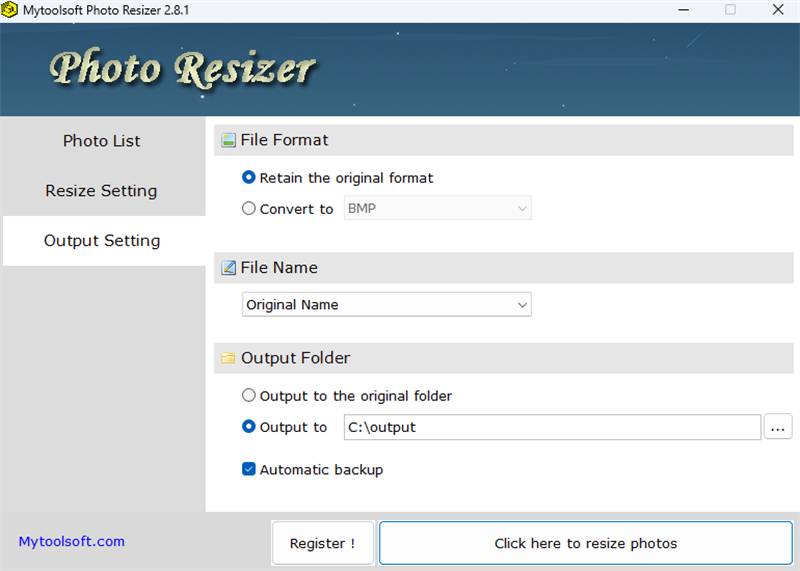Browse for output folder with ... button

[x=778, y=427]
